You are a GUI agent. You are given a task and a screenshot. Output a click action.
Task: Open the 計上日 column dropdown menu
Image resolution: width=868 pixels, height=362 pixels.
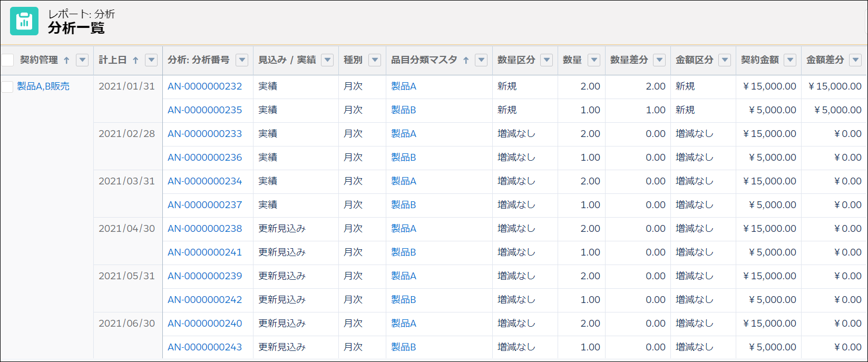(151, 60)
